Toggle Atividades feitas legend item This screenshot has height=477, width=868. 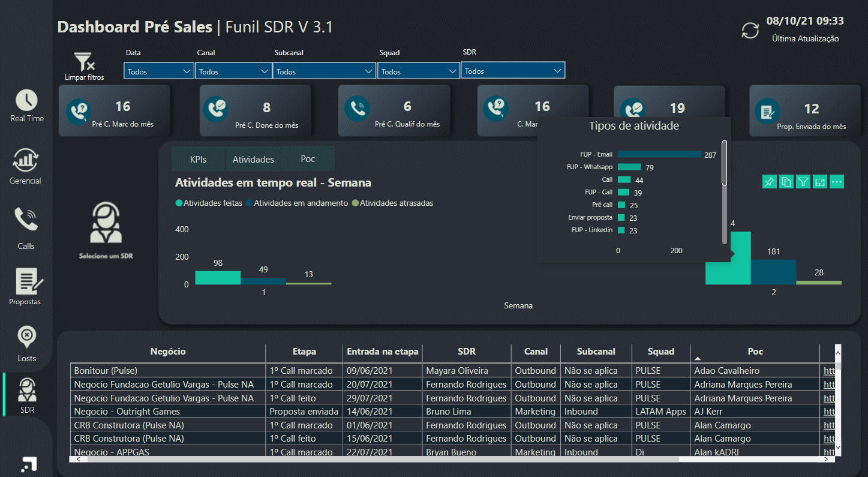point(209,203)
